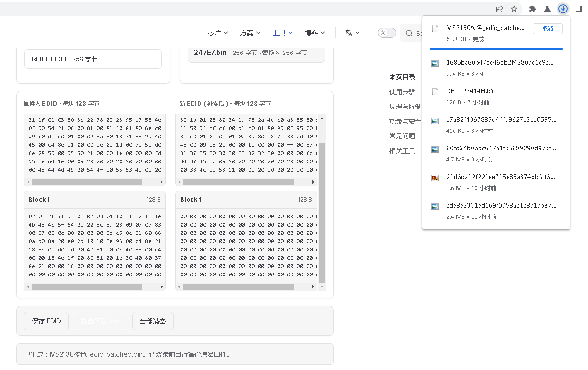Open the 工具 navigation dropdown
Viewport: 588px width, 370px height.
[282, 33]
